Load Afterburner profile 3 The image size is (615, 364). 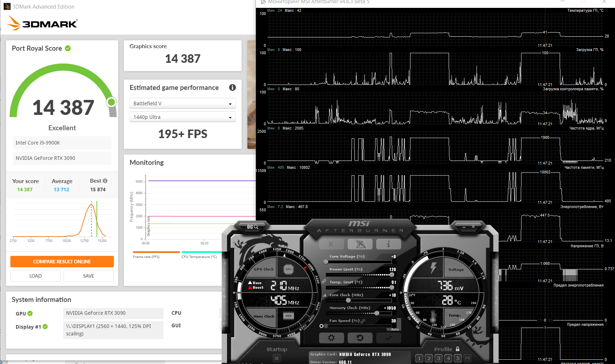point(439,358)
